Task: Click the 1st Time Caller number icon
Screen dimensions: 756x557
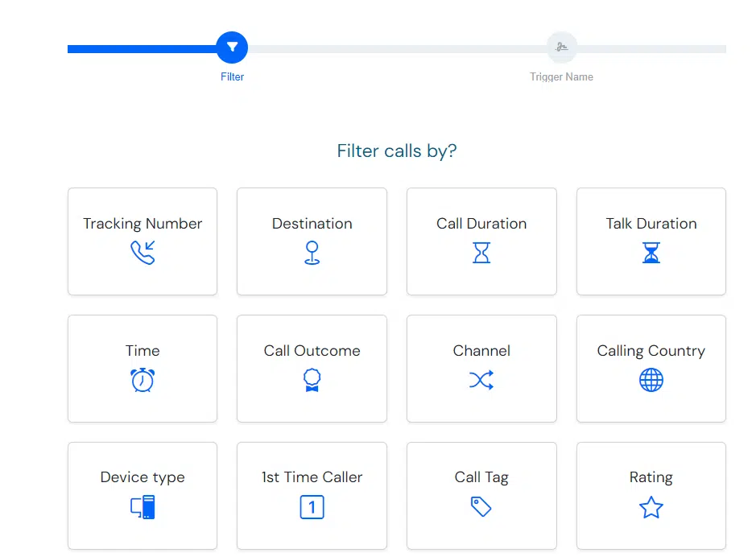Action: pyautogui.click(x=312, y=507)
